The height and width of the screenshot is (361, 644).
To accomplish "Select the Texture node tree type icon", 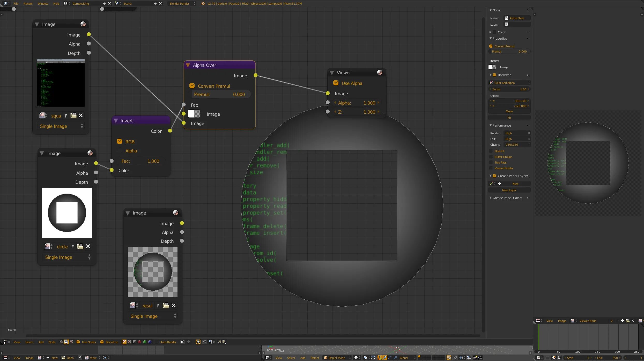I will 71,342.
